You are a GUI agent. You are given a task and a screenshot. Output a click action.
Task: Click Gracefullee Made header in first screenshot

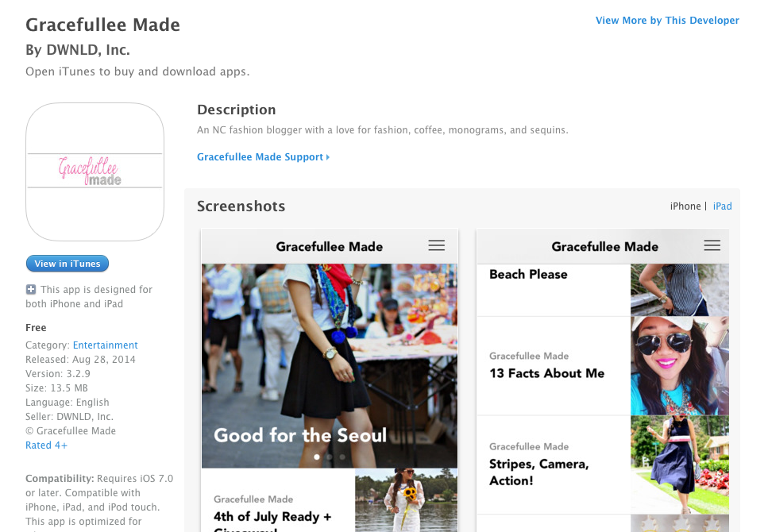(329, 246)
